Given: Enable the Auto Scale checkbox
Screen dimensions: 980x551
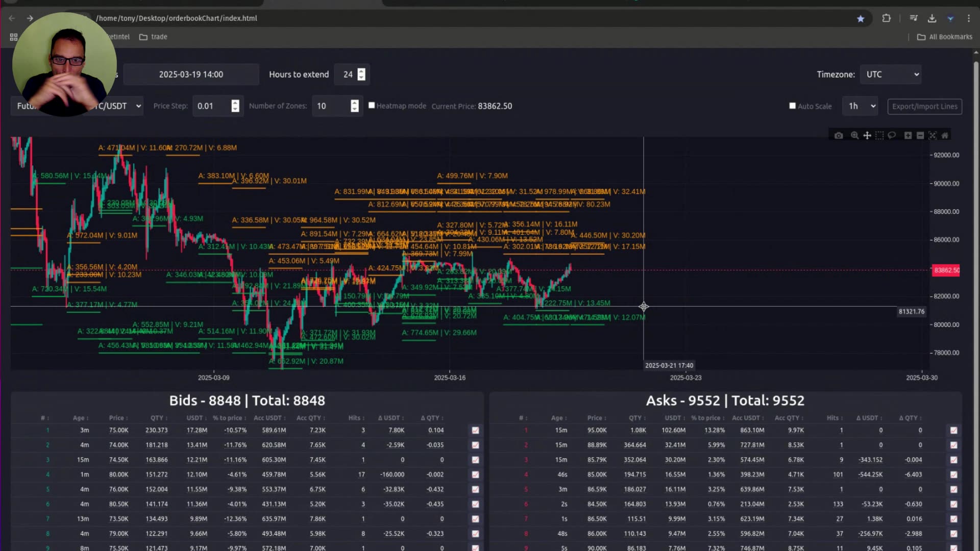Looking at the screenshot, I should point(793,106).
